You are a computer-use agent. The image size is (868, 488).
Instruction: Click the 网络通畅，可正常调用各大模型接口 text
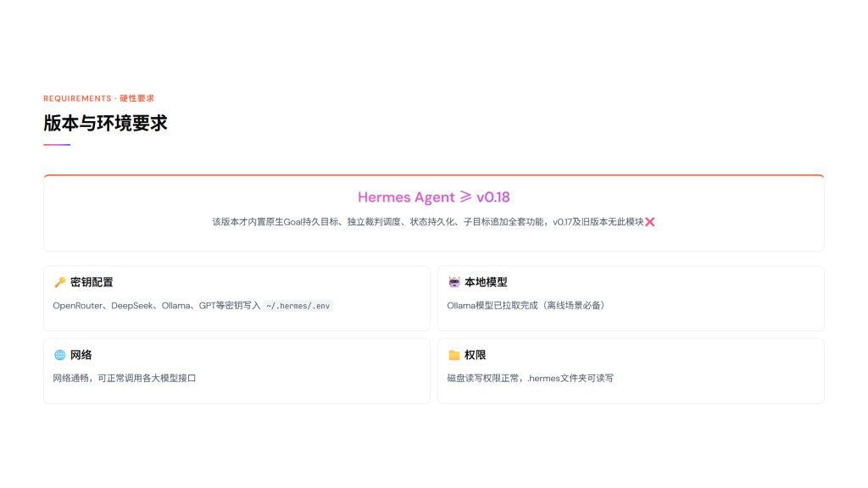click(x=125, y=379)
